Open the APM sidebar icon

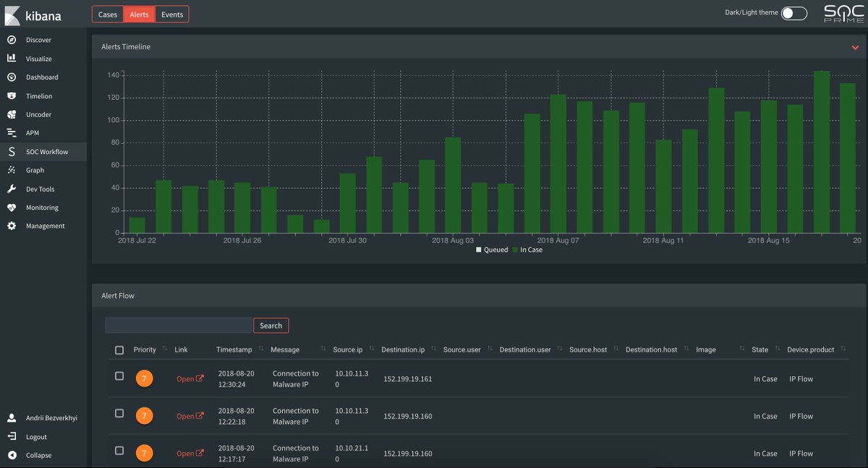[x=12, y=133]
